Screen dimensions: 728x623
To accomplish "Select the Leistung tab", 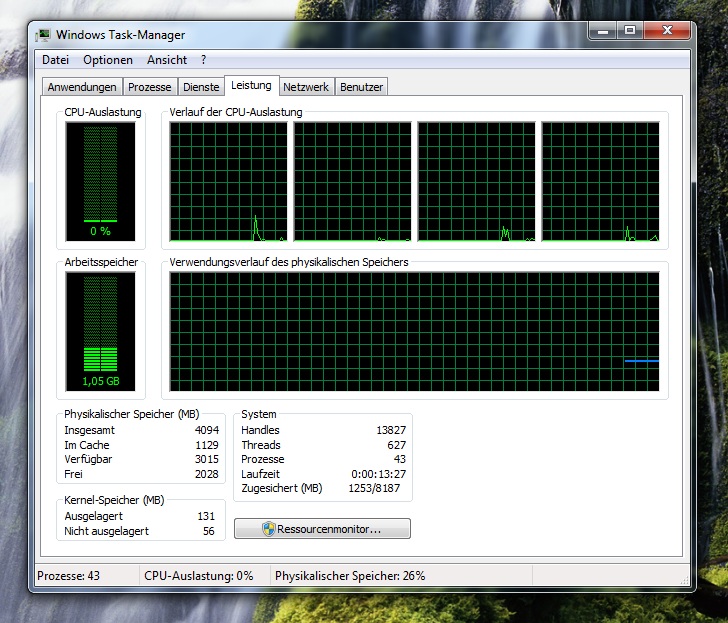I will point(251,85).
